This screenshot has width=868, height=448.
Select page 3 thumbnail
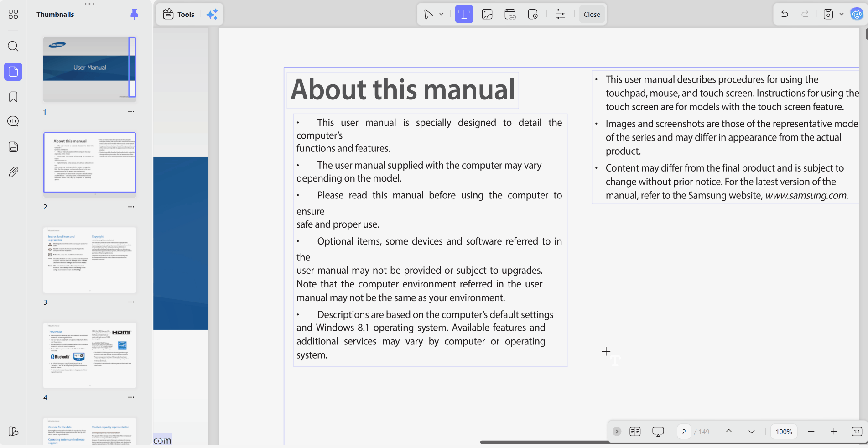click(x=90, y=260)
